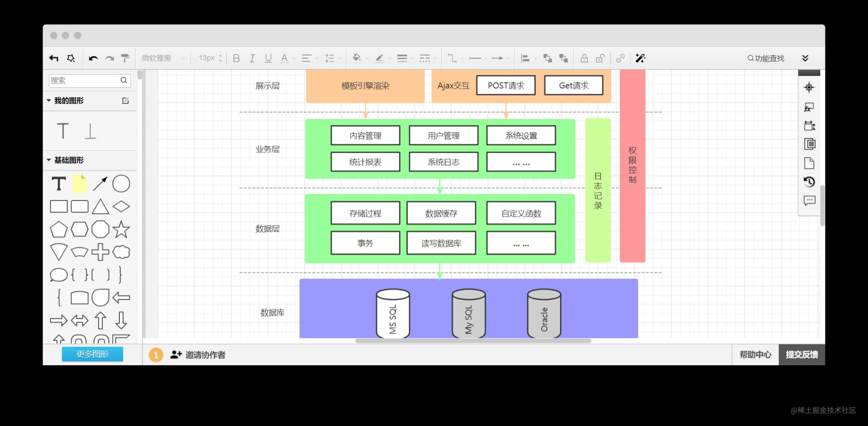Screen dimensions: 868x426
Task: Select the cloud shape
Action: [121, 252]
